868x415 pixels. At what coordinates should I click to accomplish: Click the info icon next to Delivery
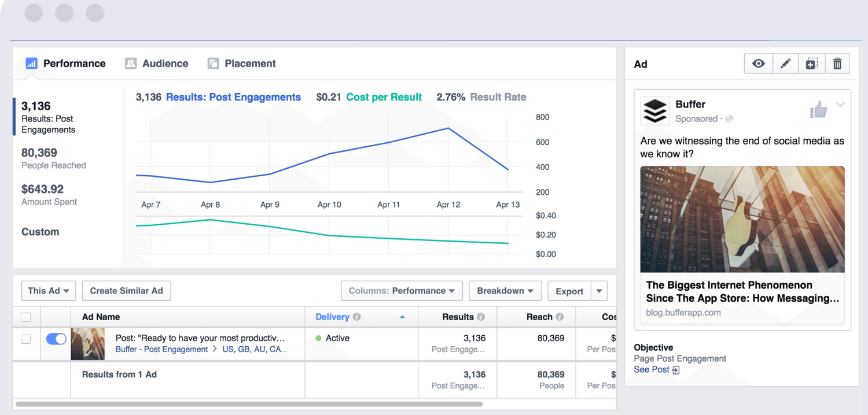(x=357, y=317)
